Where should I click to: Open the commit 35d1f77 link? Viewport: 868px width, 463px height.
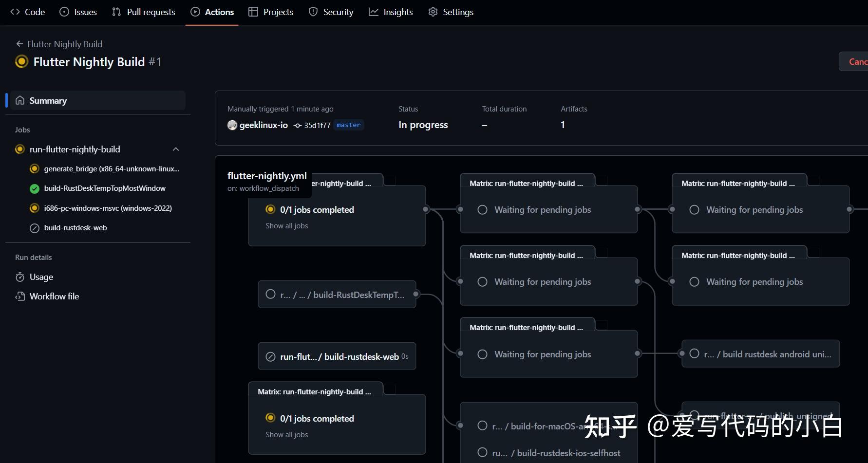coord(317,125)
